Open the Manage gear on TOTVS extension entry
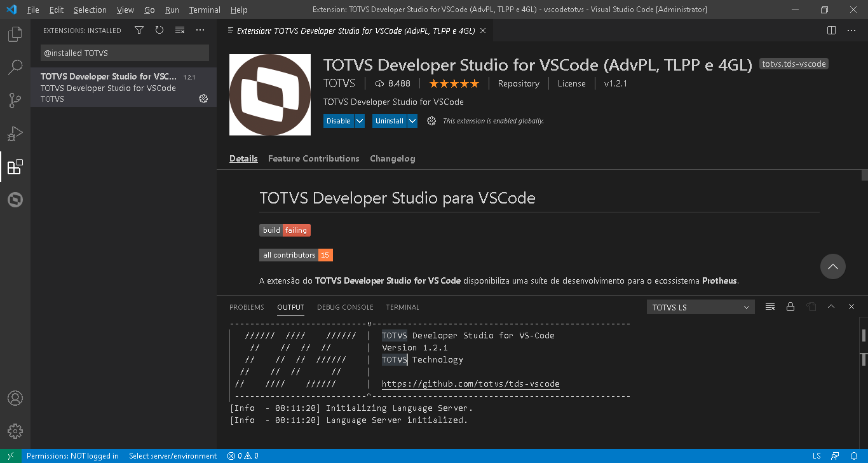This screenshot has height=463, width=868. pos(203,99)
